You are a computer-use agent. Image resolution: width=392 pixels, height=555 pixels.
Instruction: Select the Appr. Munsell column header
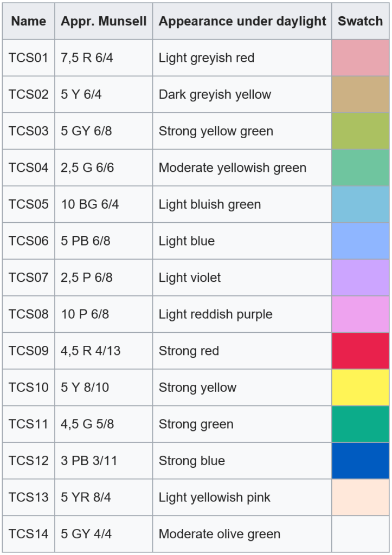104,22
